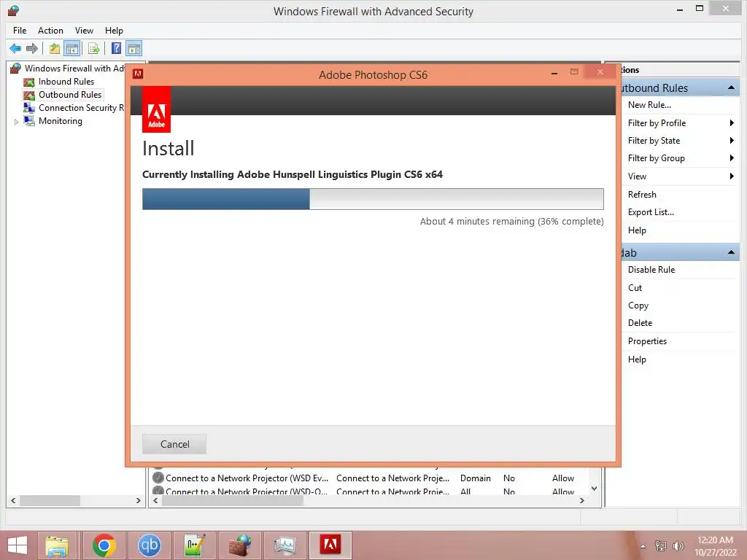Click Delete in the Actions pane
The width and height of the screenshot is (747, 560).
tap(640, 323)
